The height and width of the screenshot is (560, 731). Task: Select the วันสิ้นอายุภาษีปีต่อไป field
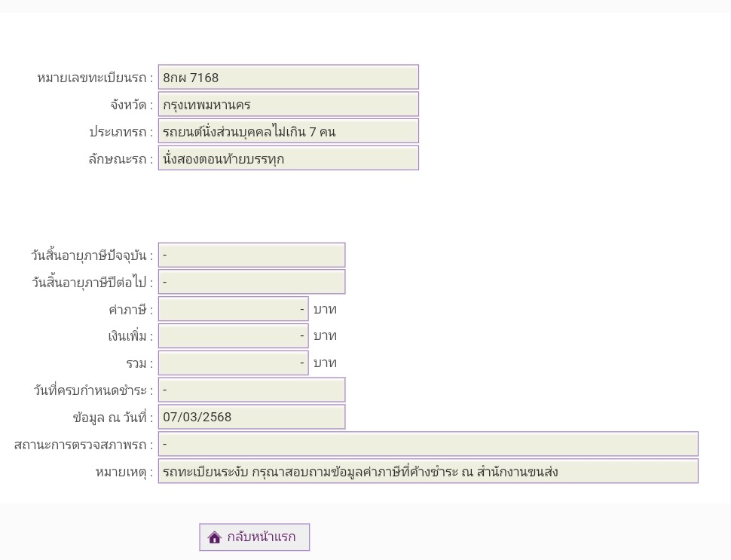point(251,283)
